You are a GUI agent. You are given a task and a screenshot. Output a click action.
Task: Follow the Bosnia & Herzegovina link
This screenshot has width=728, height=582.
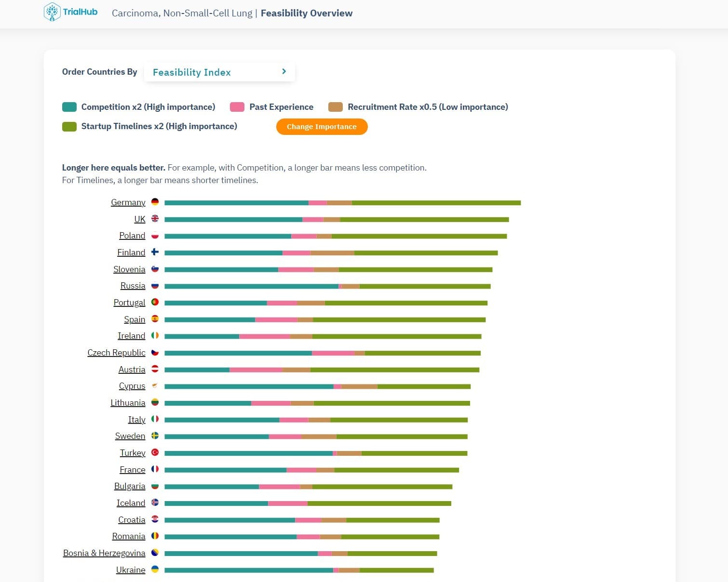point(104,553)
